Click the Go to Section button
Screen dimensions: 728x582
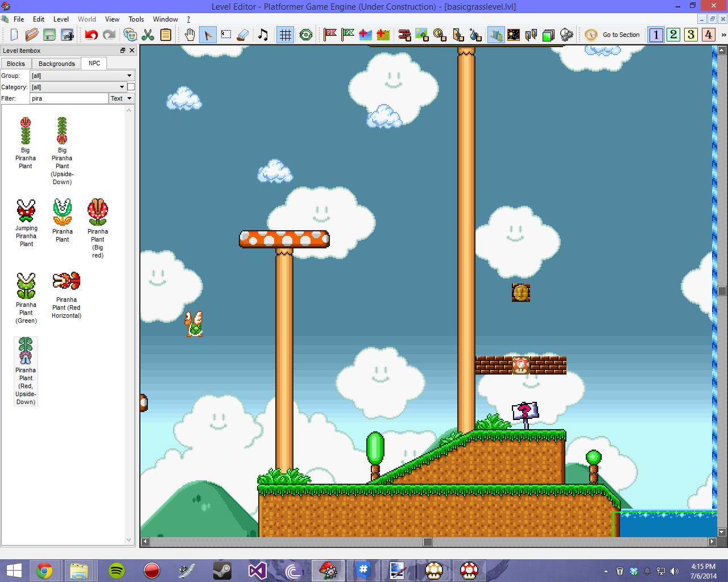(621, 35)
